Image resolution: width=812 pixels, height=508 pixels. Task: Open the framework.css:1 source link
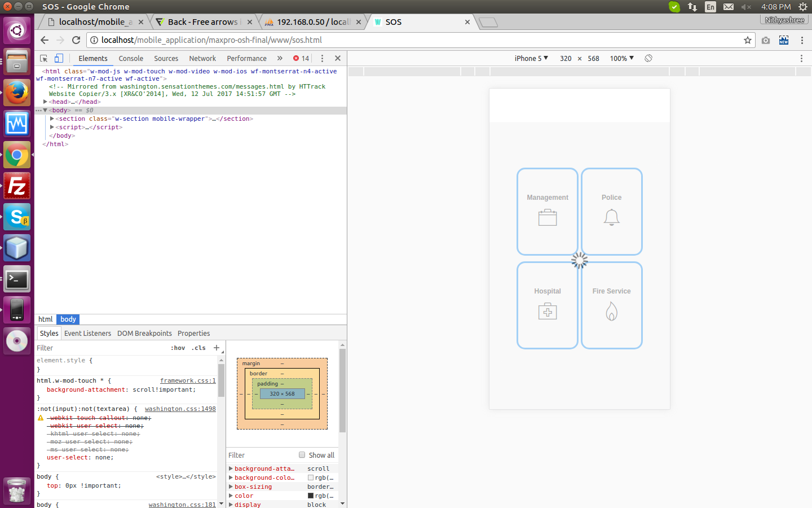click(x=188, y=381)
